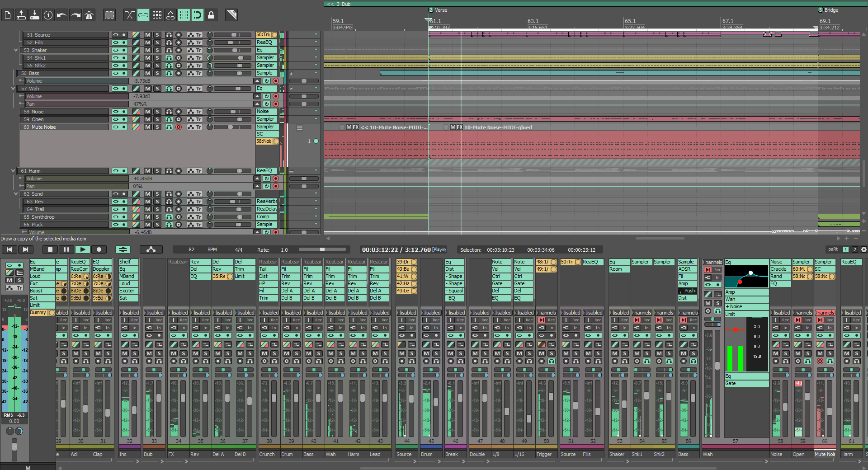Collapse the 57 Wah folder track
Viewport: 868px width, 470px height.
13,89
